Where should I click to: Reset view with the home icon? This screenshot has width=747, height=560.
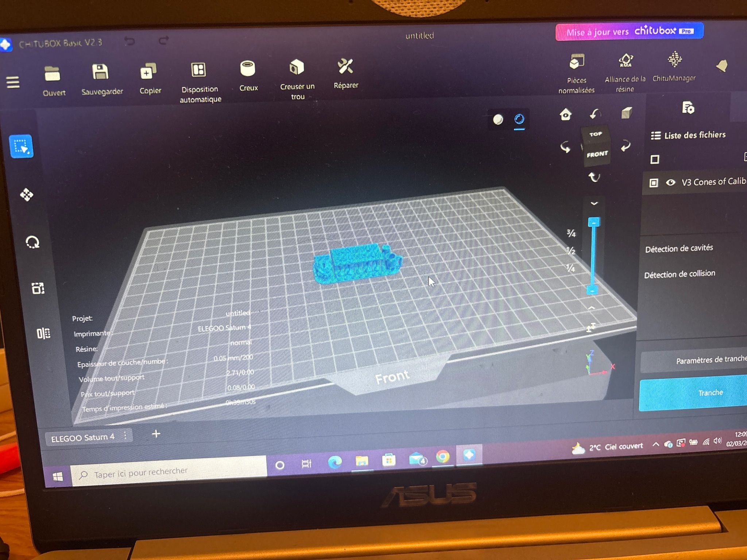tap(566, 114)
